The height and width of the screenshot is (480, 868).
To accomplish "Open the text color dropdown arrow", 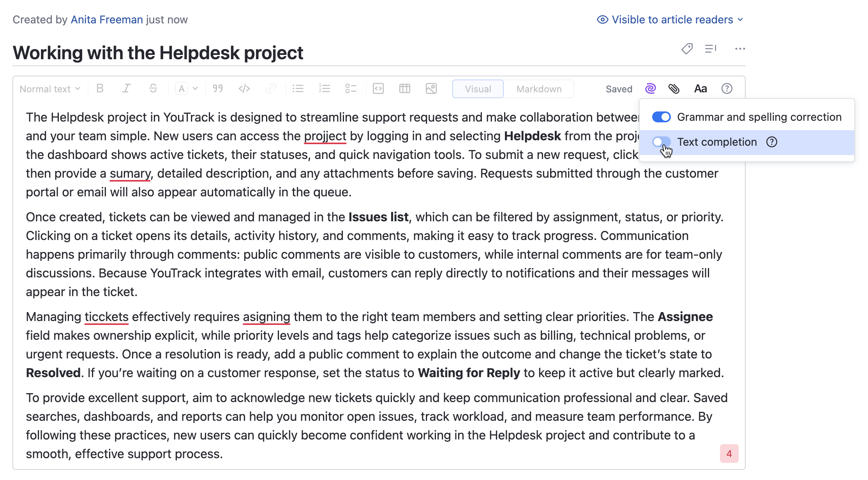I will (x=195, y=89).
